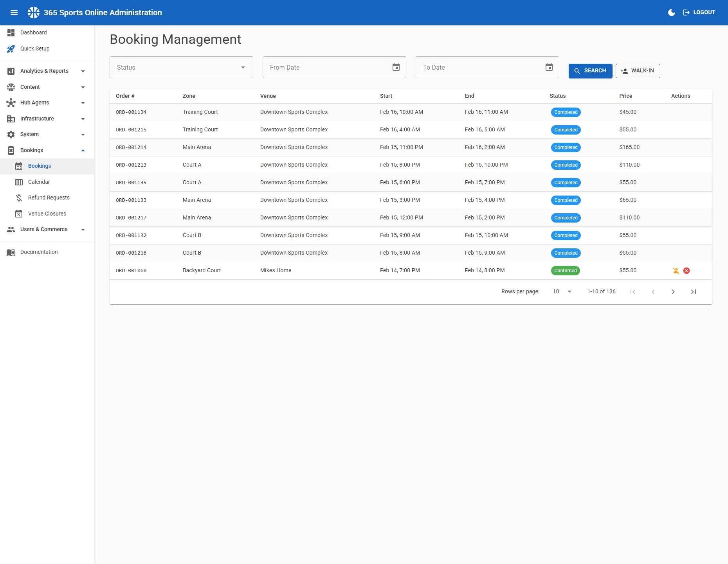
Task: Click the Status column header
Action: click(x=557, y=96)
